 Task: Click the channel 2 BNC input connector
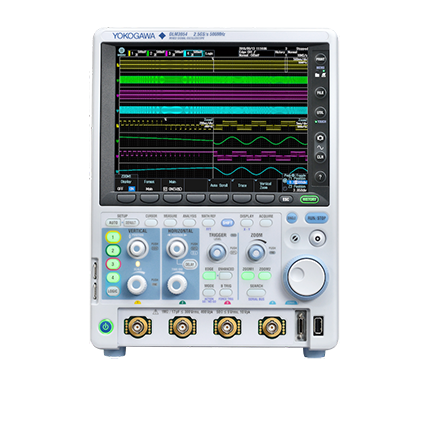click(182, 327)
